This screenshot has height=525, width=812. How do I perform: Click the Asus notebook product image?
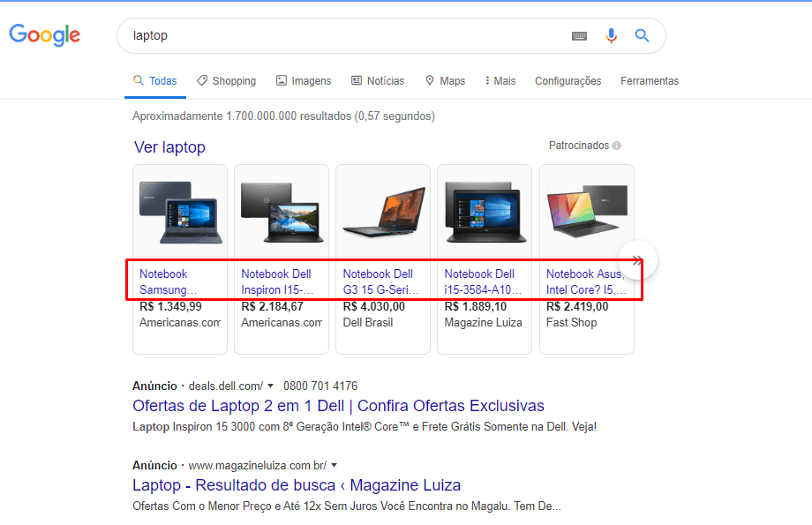tap(587, 211)
